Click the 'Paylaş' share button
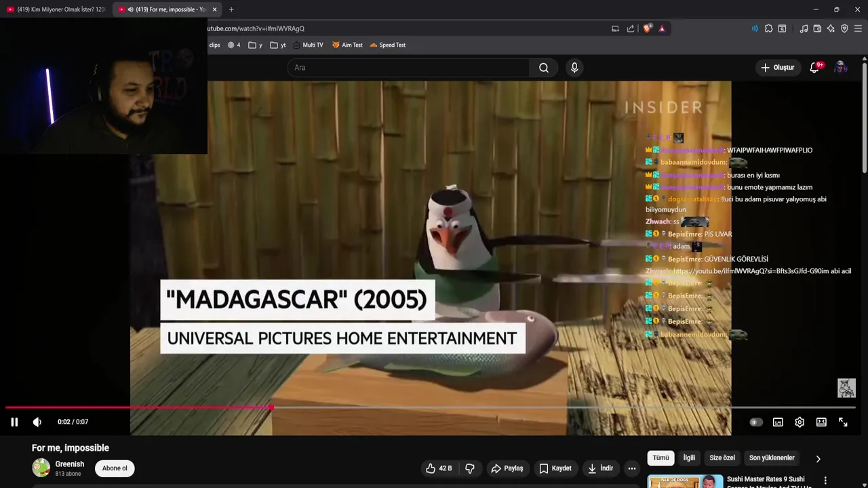Screen dimensions: 868x488 pos(507,468)
